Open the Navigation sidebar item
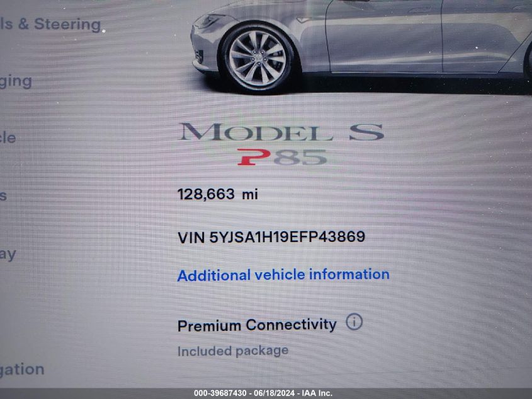The image size is (532, 399). [x=22, y=369]
